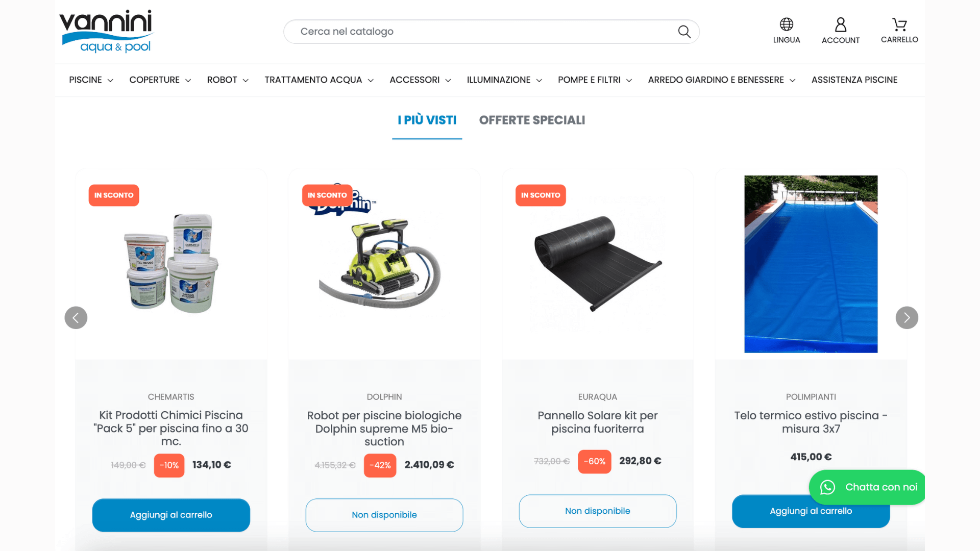Open the Lingua globe icon
Viewport: 980px width, 551px height.
[786, 24]
